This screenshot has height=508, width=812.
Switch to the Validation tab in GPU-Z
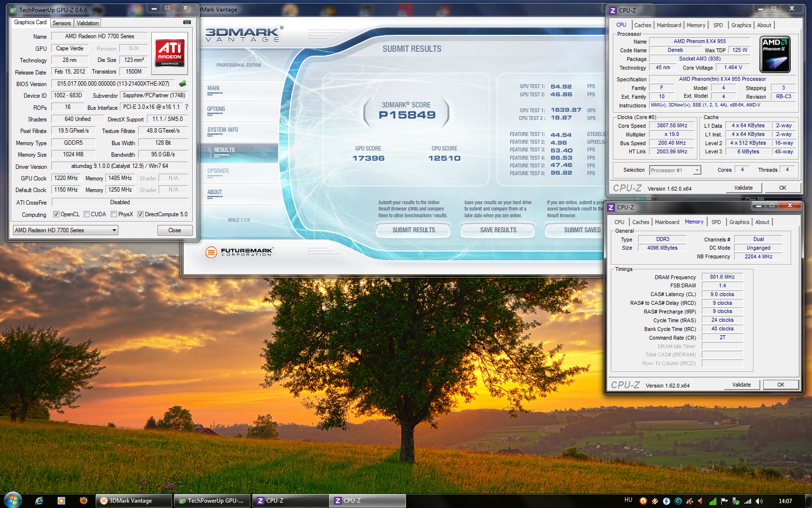point(87,23)
